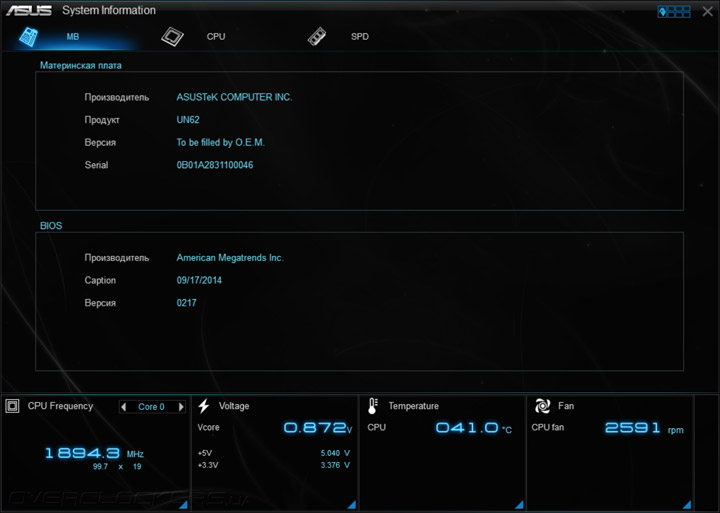Click the +5V reading 5.040 V
The image size is (720, 513).
pos(335,453)
